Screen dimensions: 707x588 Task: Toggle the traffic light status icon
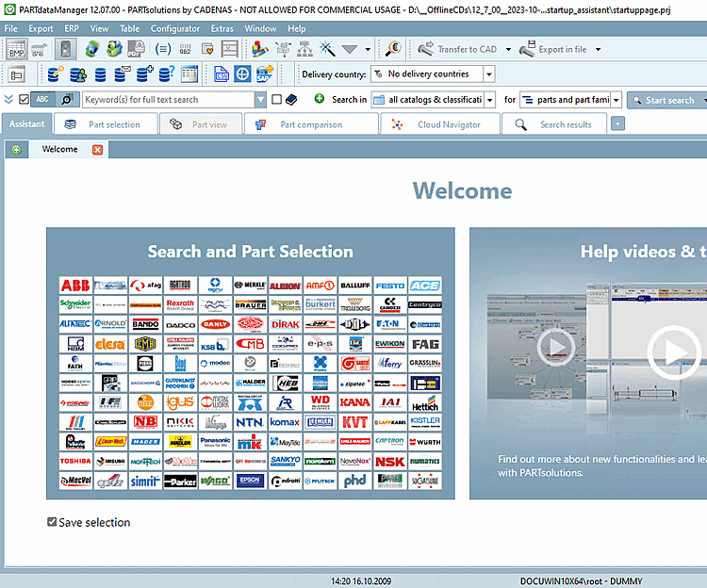65,49
